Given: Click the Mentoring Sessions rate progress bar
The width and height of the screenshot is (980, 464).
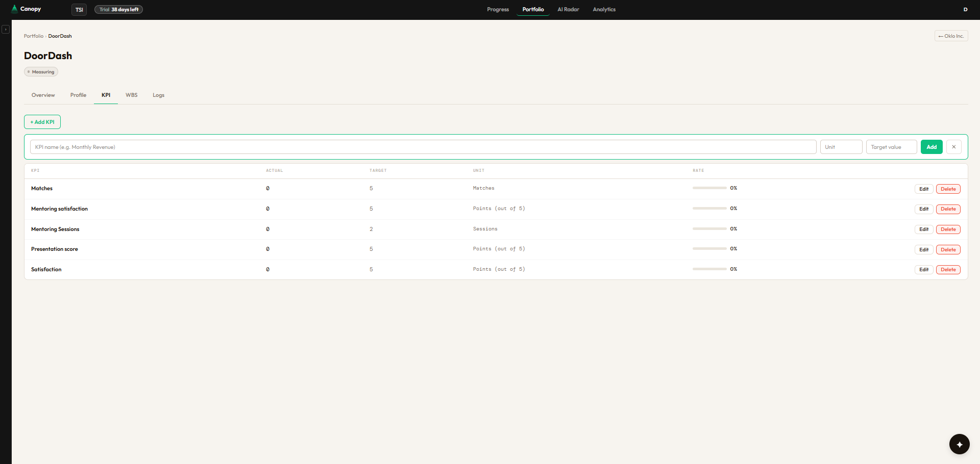Looking at the screenshot, I should click(709, 229).
